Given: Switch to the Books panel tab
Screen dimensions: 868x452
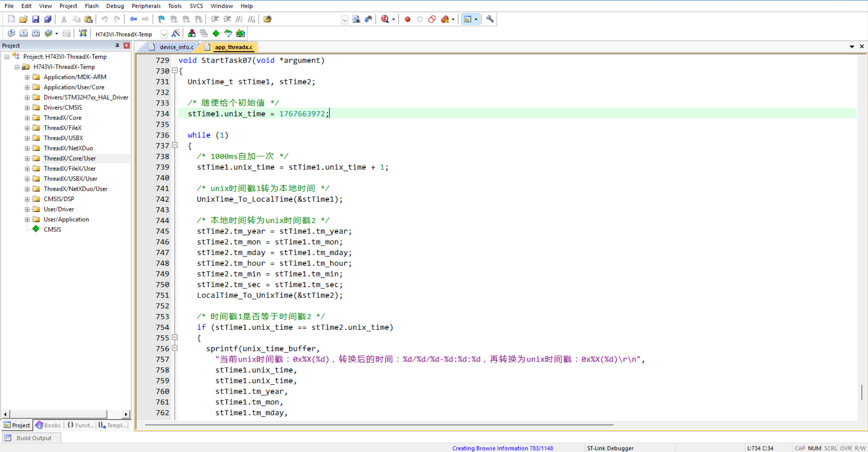Looking at the screenshot, I should [48, 425].
